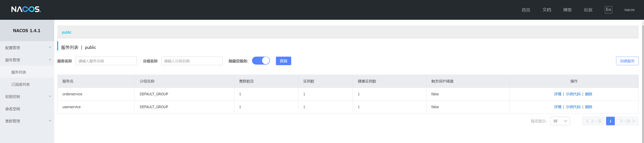Focus the 分组名称 input field
This screenshot has width=644, height=143.
[191, 61]
